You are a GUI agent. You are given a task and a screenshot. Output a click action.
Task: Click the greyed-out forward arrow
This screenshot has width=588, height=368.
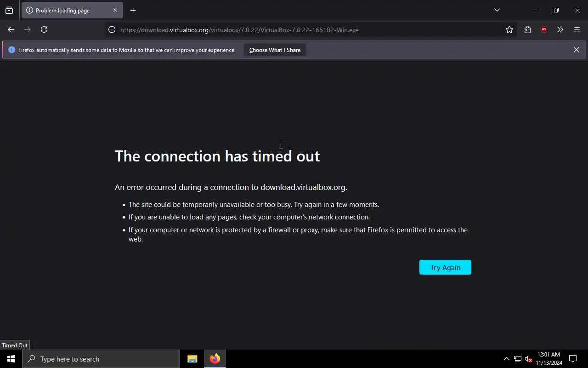[x=28, y=29]
